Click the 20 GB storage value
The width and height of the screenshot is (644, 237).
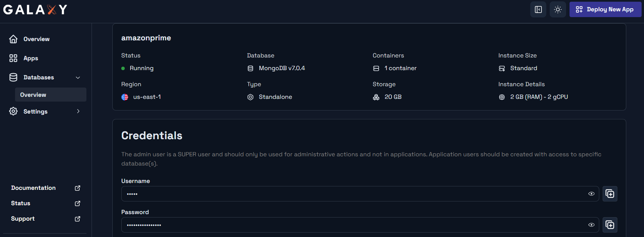click(393, 97)
